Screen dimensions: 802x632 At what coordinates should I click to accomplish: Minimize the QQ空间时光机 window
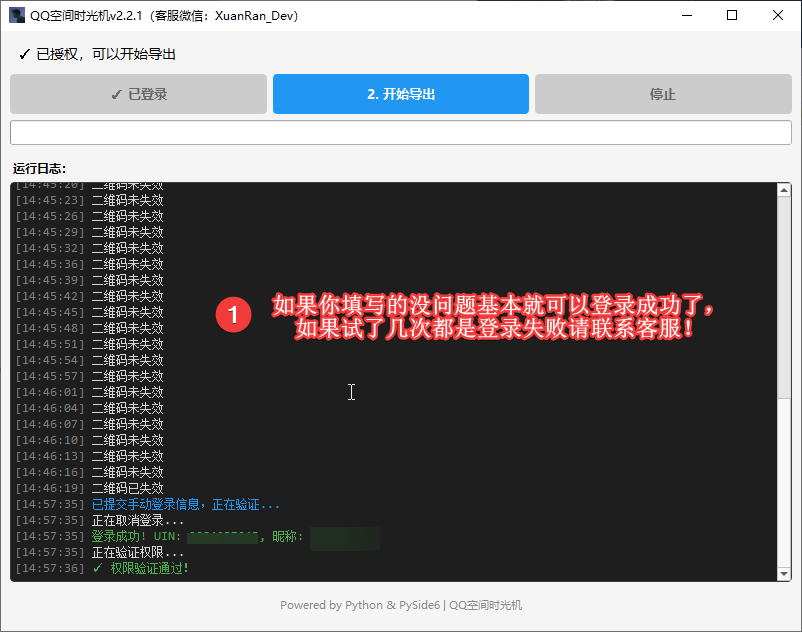click(685, 16)
